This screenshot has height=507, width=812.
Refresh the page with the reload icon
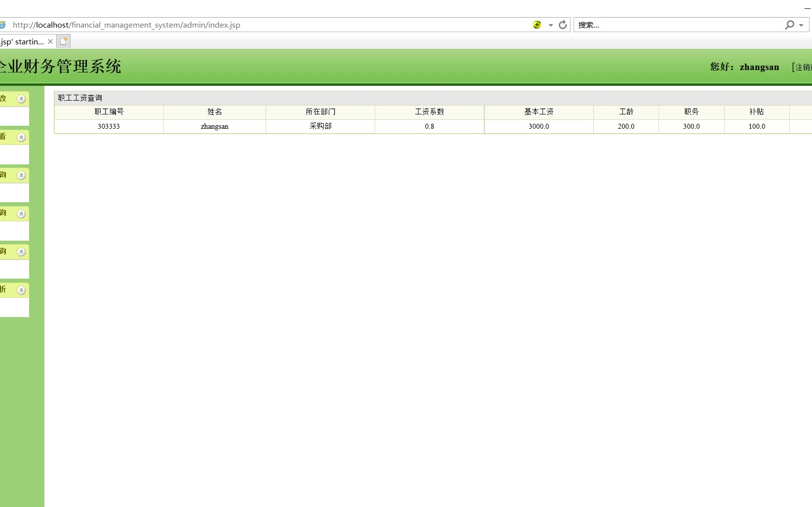click(x=563, y=25)
